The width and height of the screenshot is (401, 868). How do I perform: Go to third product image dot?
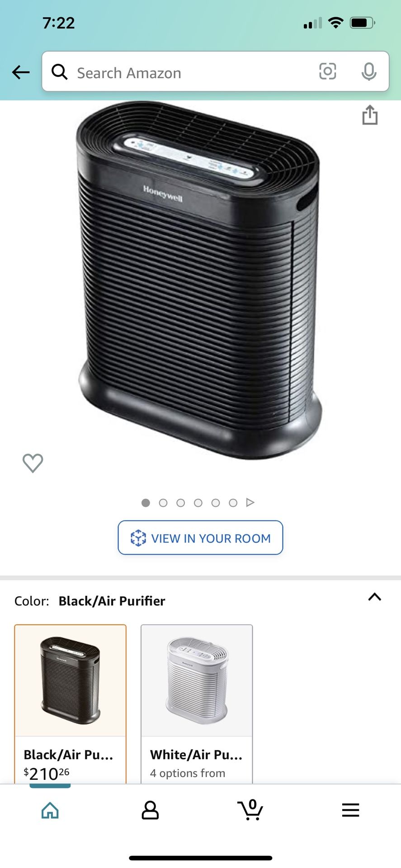click(181, 503)
